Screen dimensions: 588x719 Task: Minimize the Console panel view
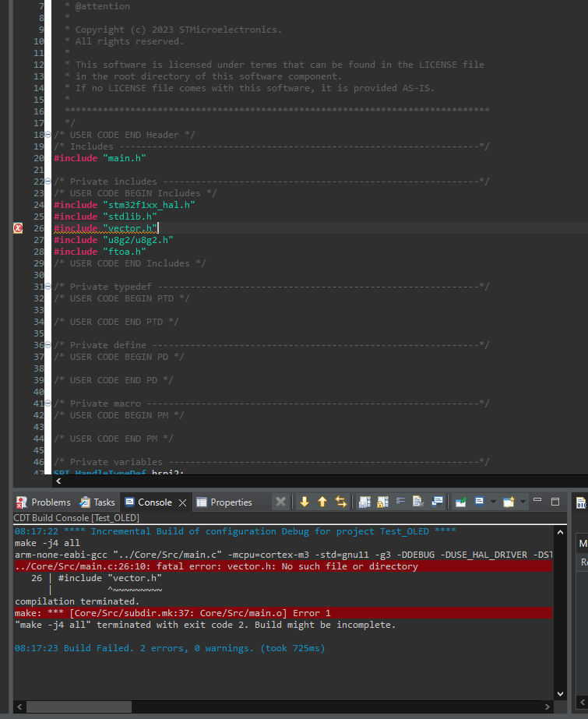[537, 502]
